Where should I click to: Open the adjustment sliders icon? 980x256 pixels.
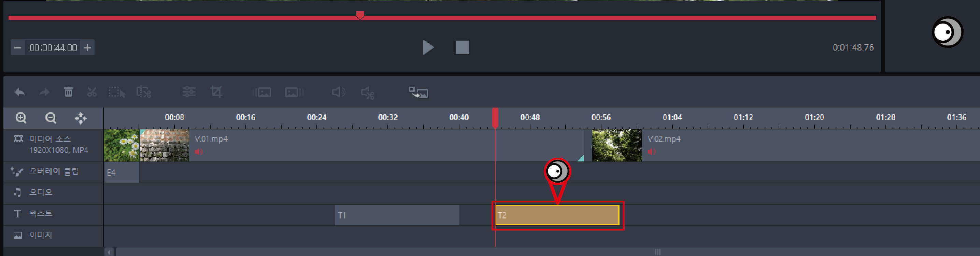click(x=189, y=92)
